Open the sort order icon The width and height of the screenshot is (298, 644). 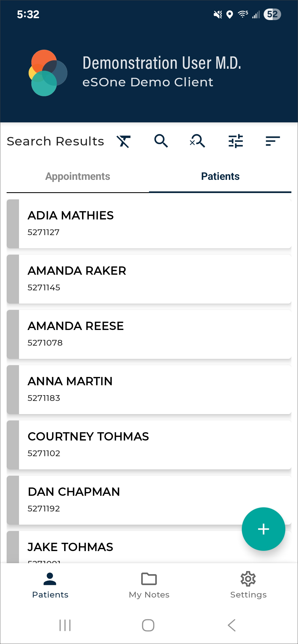(x=273, y=141)
